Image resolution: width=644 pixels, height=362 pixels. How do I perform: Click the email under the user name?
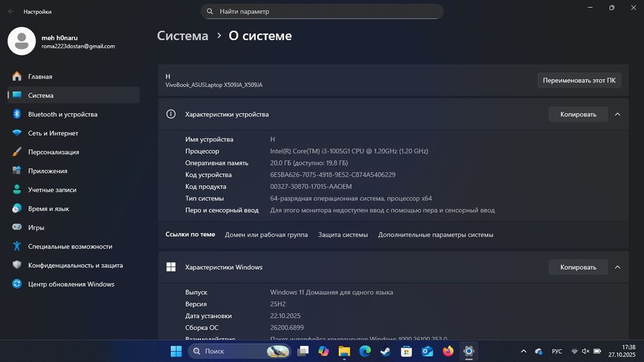[x=78, y=46]
